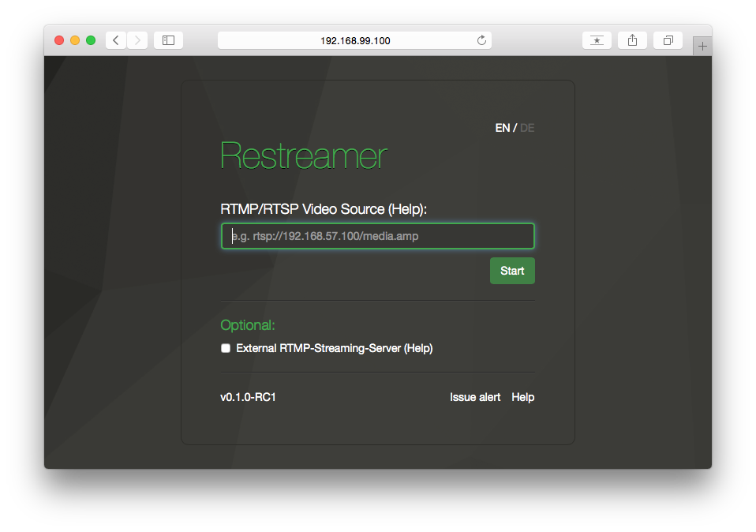Enable External RTMP-Streaming-Server checkbox

(x=226, y=348)
